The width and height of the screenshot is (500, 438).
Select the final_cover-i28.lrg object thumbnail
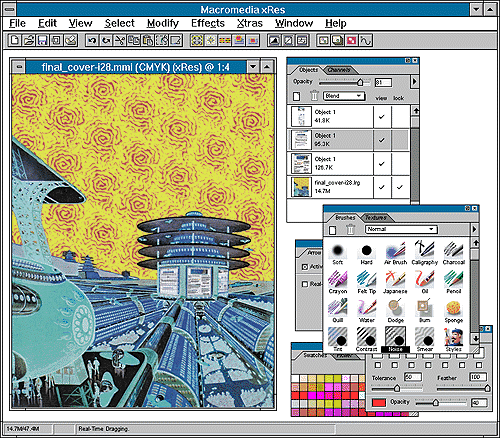coord(301,187)
